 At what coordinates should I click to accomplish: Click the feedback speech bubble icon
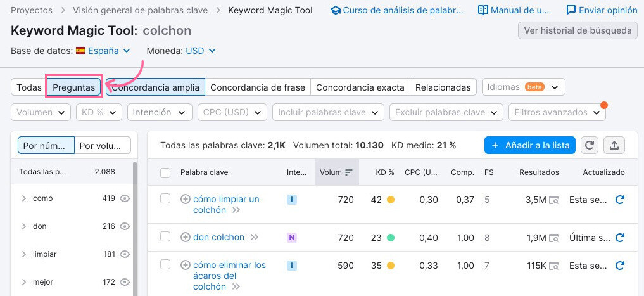click(571, 10)
